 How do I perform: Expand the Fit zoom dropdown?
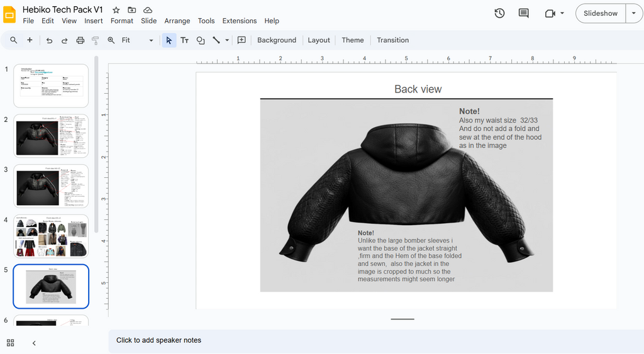click(151, 40)
